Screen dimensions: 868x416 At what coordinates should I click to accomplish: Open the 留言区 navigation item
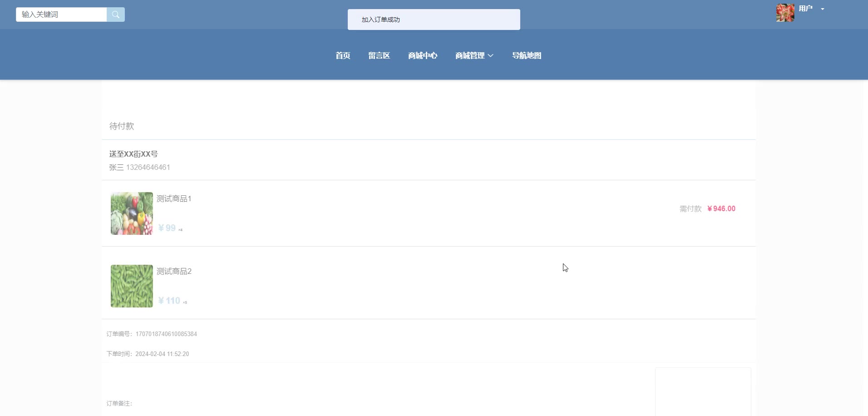tap(379, 55)
